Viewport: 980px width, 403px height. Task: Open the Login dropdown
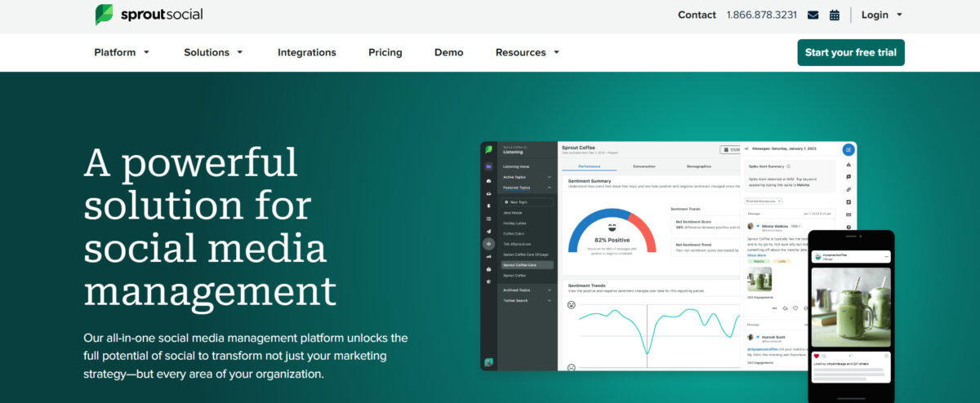(881, 15)
